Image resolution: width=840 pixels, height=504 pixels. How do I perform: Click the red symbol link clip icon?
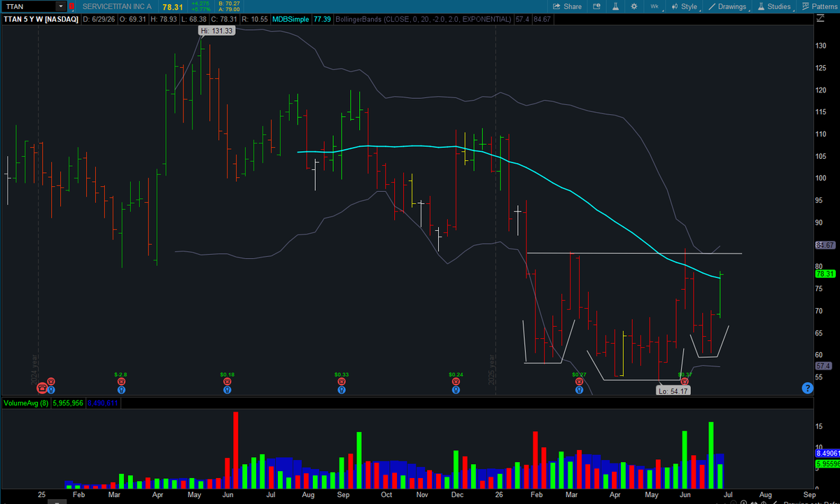coord(71,6)
